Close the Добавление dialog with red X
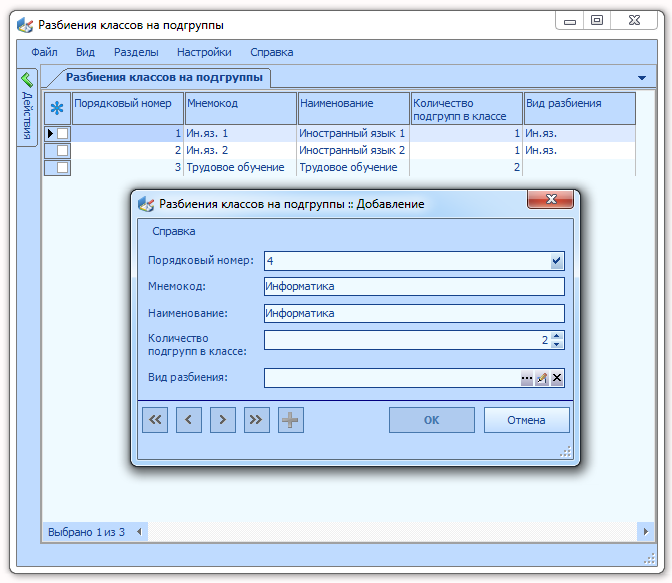 551,199
